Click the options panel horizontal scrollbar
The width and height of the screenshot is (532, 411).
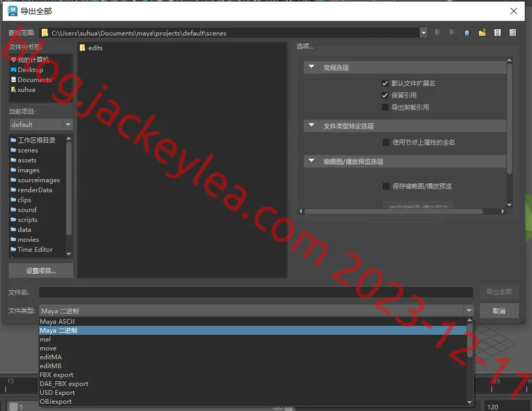click(x=394, y=212)
